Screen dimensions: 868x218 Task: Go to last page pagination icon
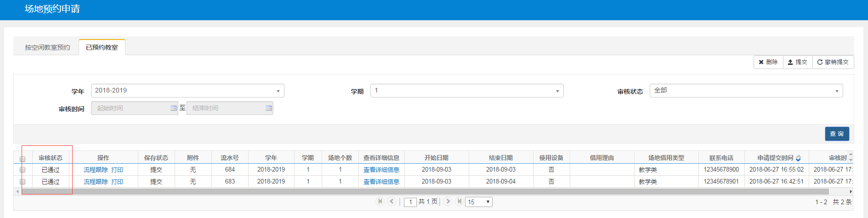[459, 201]
